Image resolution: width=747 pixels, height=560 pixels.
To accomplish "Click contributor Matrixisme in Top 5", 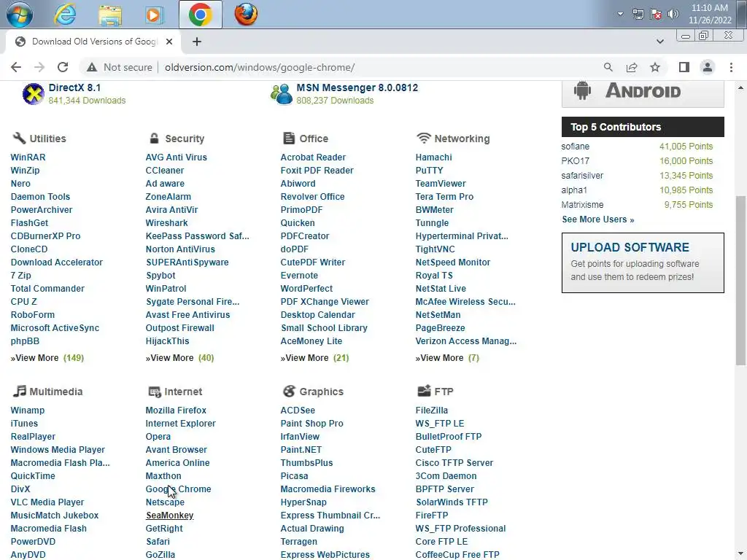I will tap(582, 205).
